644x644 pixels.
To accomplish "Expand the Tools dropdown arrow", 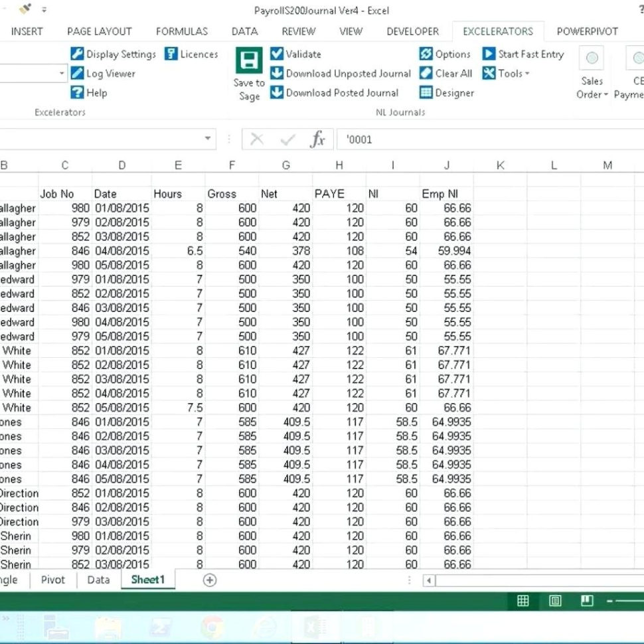I will 527,74.
